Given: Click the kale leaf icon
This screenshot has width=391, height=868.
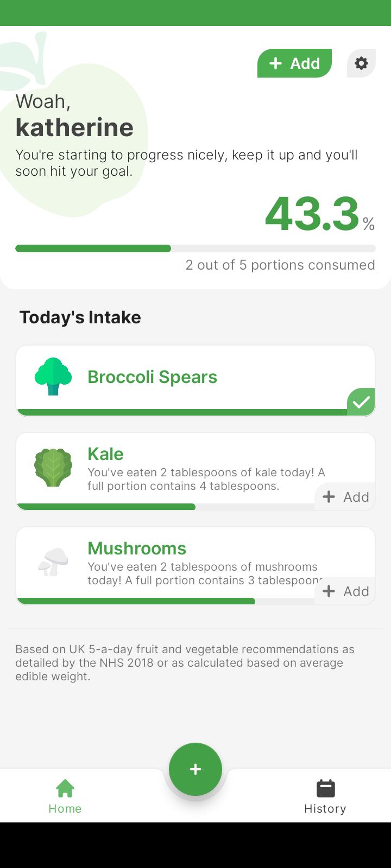Looking at the screenshot, I should pyautogui.click(x=53, y=467).
